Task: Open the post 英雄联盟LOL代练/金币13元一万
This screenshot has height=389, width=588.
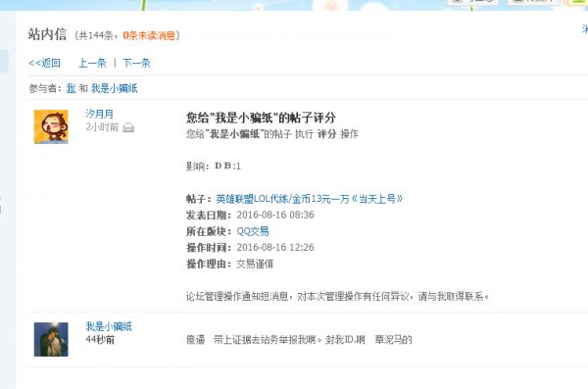Action: pyautogui.click(x=310, y=199)
